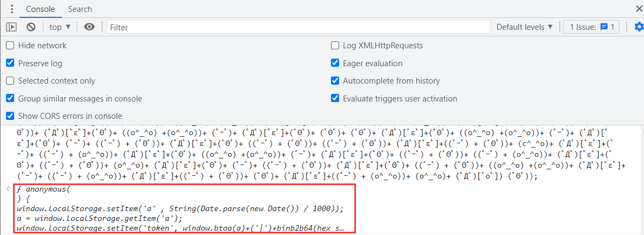Enable Log XMLHttpRequests checkbox
644x235 pixels.
pyautogui.click(x=335, y=46)
